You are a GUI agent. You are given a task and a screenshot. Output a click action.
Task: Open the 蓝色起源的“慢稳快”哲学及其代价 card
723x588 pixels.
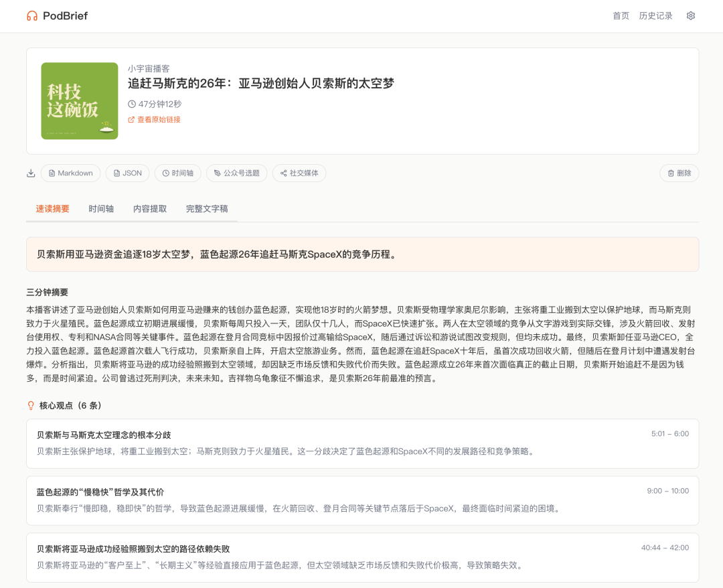[362, 501]
